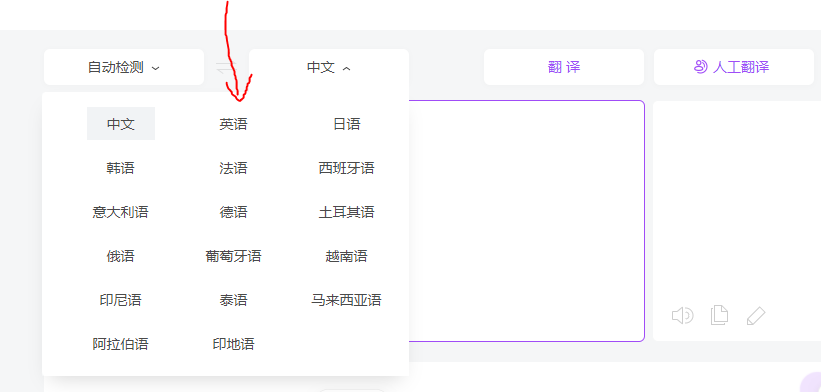Choose 泰语 in dropdown list
821x392 pixels.
(234, 300)
